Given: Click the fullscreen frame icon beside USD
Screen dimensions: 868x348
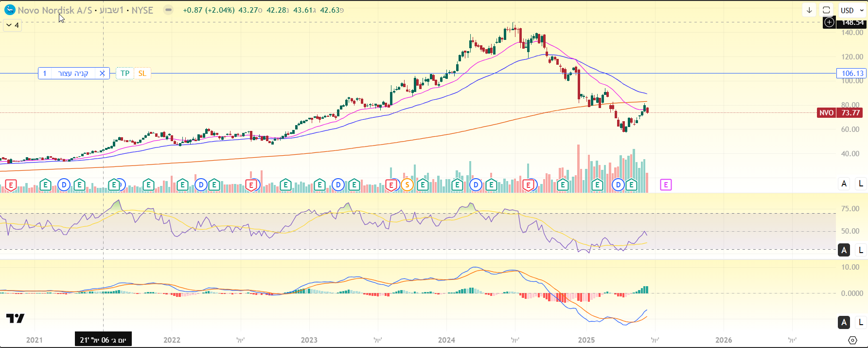Looking at the screenshot, I should pos(826,10).
